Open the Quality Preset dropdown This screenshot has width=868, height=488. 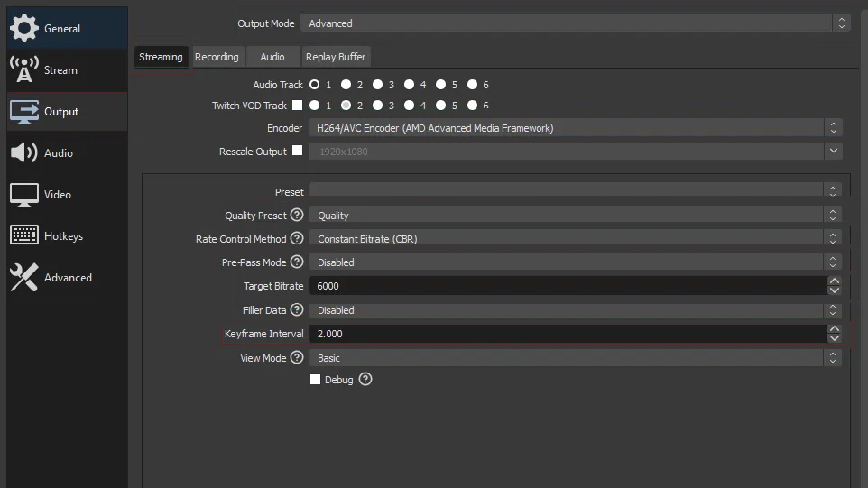click(x=575, y=215)
